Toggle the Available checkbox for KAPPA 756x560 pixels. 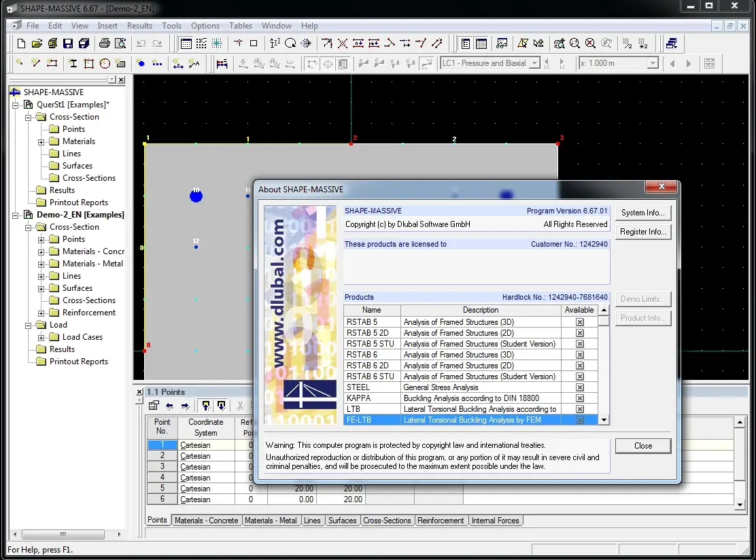point(580,398)
